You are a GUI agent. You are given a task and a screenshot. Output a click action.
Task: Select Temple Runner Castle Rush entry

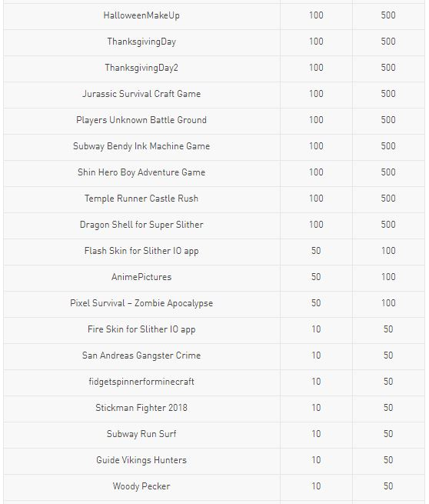coord(141,199)
